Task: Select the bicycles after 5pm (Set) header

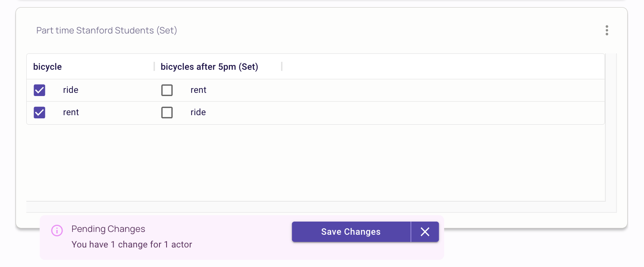Action: [209, 67]
